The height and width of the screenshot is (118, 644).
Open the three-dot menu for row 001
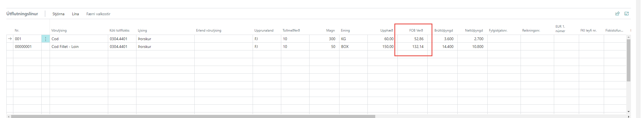45,39
